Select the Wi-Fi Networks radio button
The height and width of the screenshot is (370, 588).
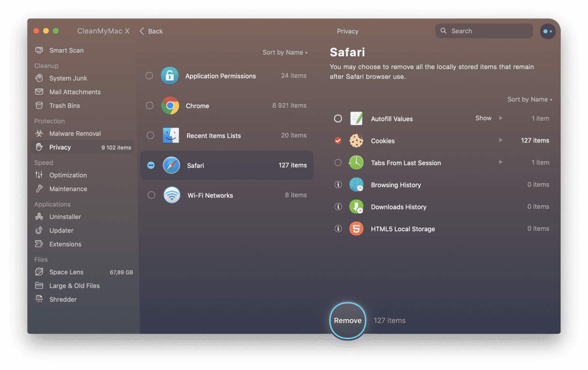point(151,195)
